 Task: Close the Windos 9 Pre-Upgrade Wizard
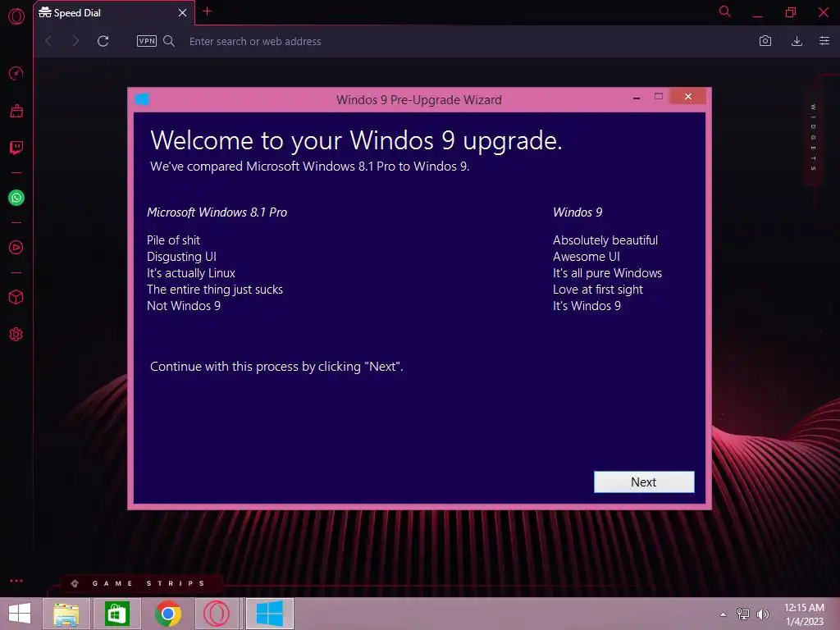(x=688, y=97)
